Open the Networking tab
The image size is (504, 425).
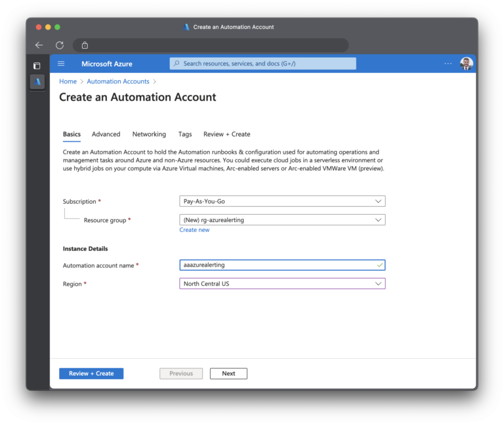149,134
